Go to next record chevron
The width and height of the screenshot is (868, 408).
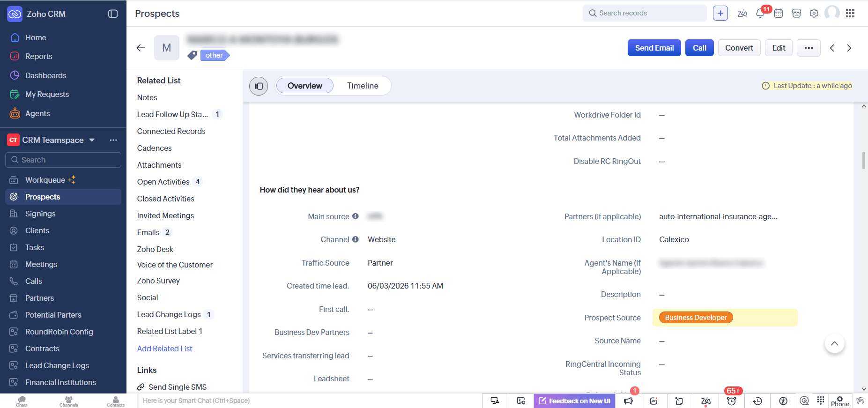point(849,48)
